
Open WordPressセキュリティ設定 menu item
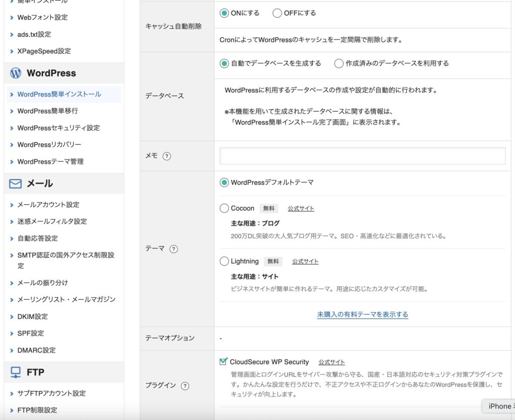[58, 128]
